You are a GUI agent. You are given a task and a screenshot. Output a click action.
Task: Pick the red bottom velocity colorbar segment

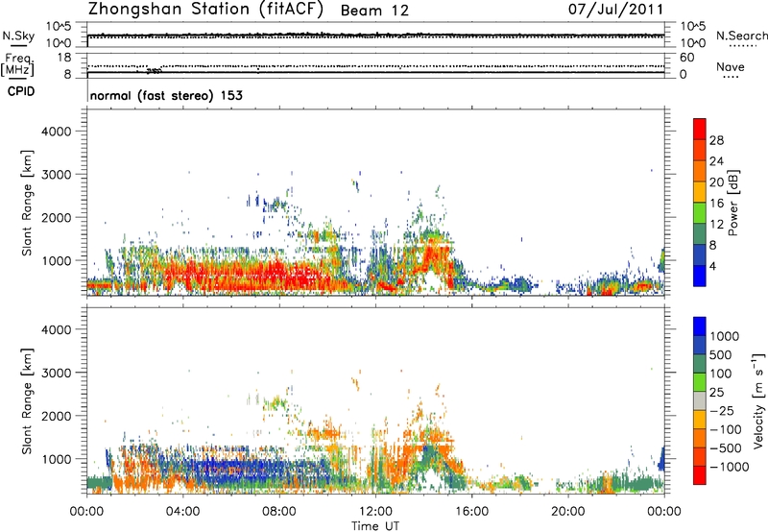(x=700, y=475)
